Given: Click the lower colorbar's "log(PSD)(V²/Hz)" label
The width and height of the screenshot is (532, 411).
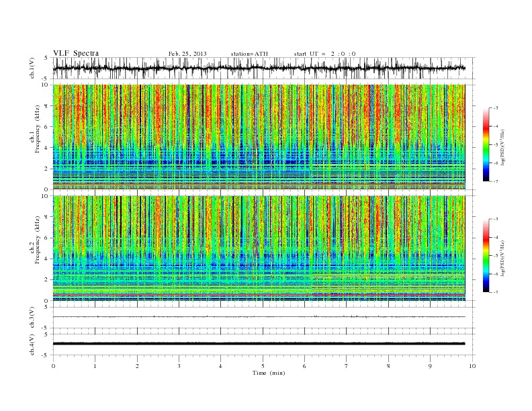Looking at the screenshot, I should click(503, 258).
